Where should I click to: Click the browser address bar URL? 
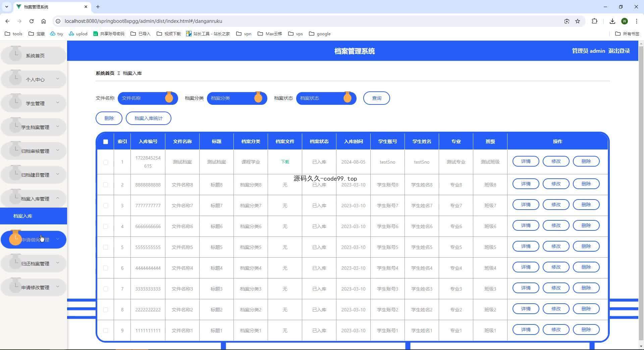[x=144, y=21]
